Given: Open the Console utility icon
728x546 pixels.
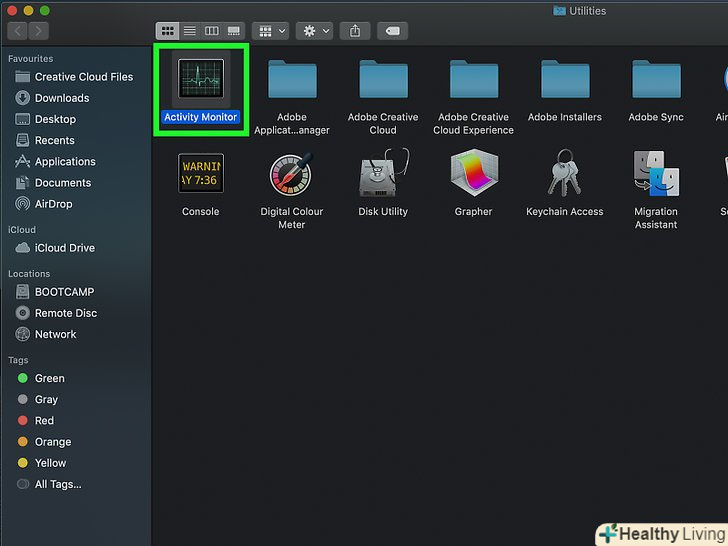Looking at the screenshot, I should tap(200, 173).
